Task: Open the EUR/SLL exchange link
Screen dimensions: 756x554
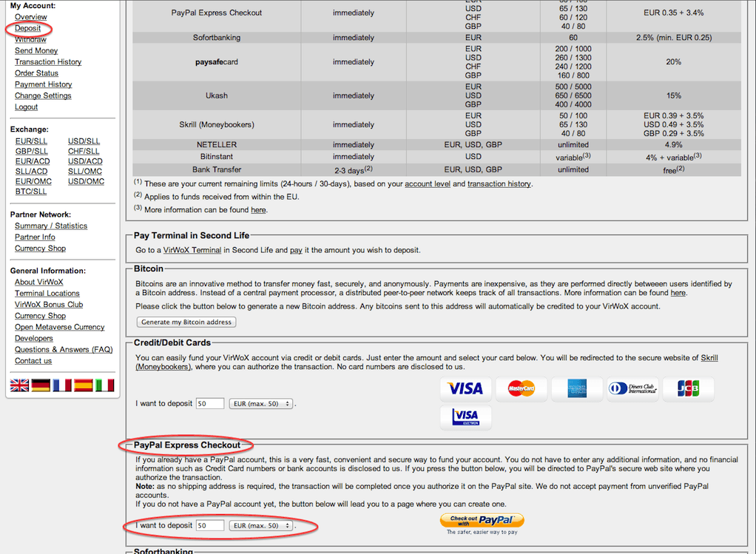Action: [31, 141]
